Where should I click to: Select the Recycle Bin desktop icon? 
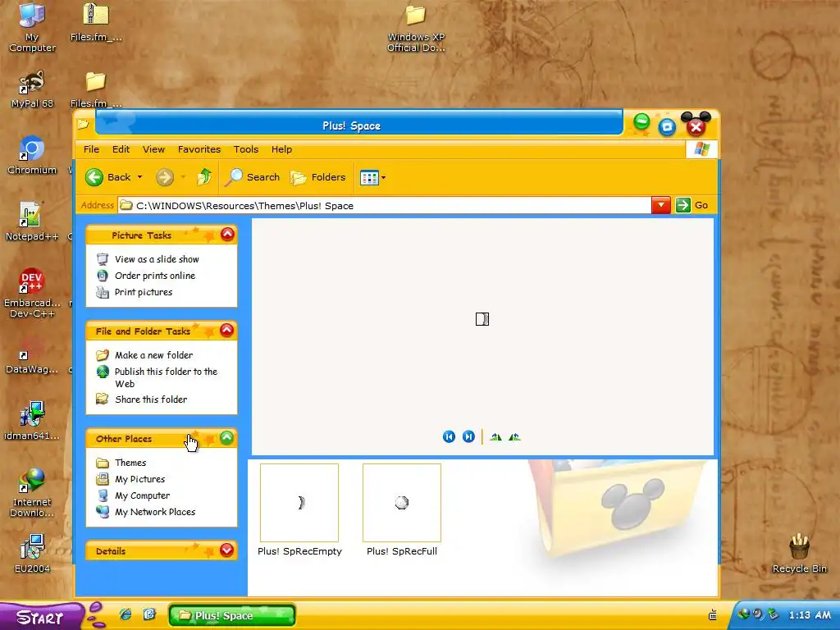(799, 554)
